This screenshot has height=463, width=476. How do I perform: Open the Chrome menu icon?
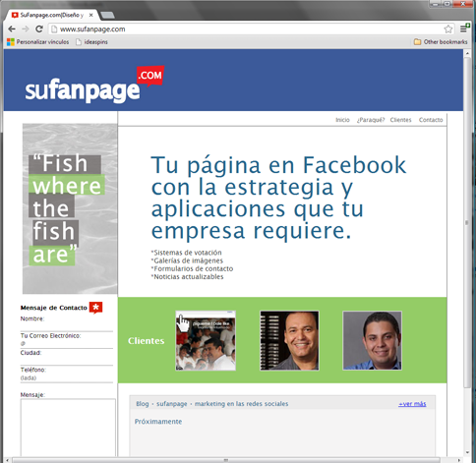[x=464, y=29]
